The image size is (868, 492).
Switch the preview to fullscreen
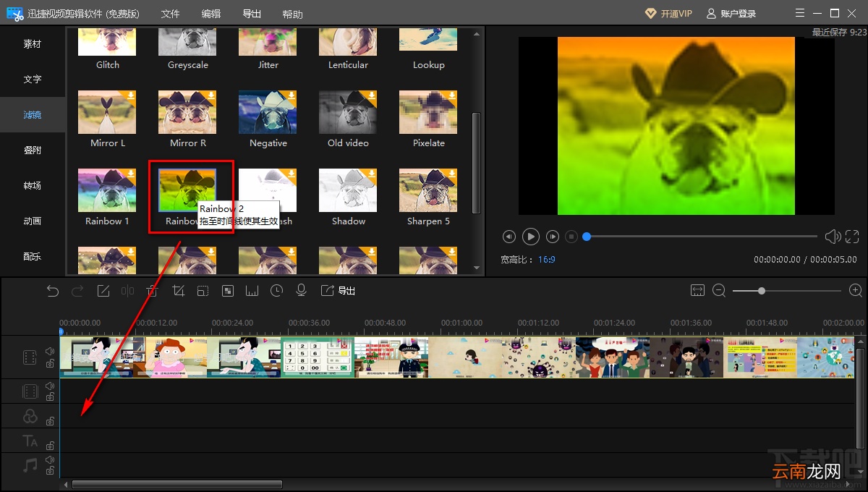852,237
